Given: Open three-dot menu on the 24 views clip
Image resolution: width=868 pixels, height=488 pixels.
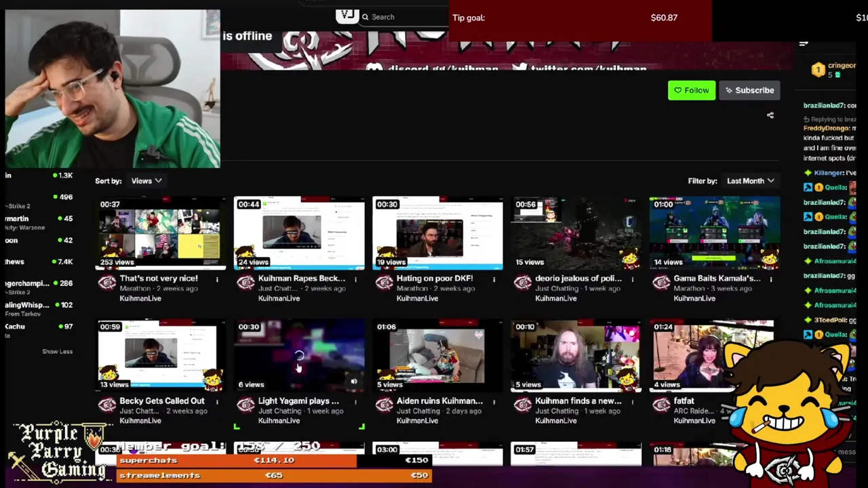Looking at the screenshot, I should point(355,279).
